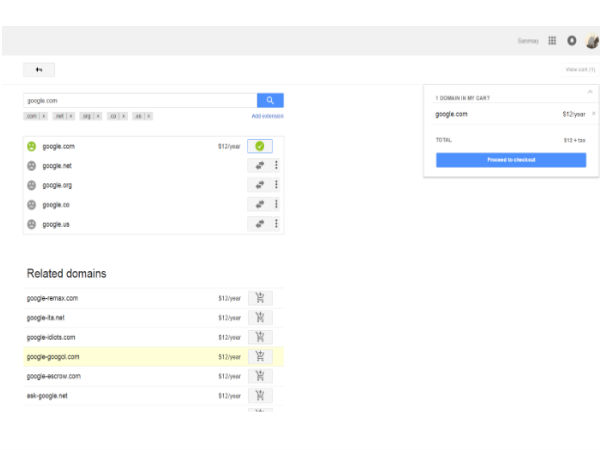
Task: Click the domain search input field
Action: (139, 100)
